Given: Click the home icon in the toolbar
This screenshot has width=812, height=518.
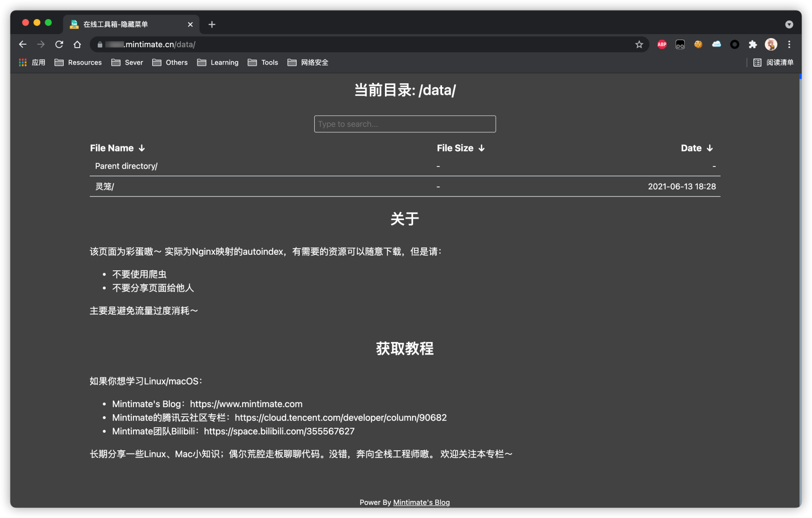Looking at the screenshot, I should pos(77,44).
